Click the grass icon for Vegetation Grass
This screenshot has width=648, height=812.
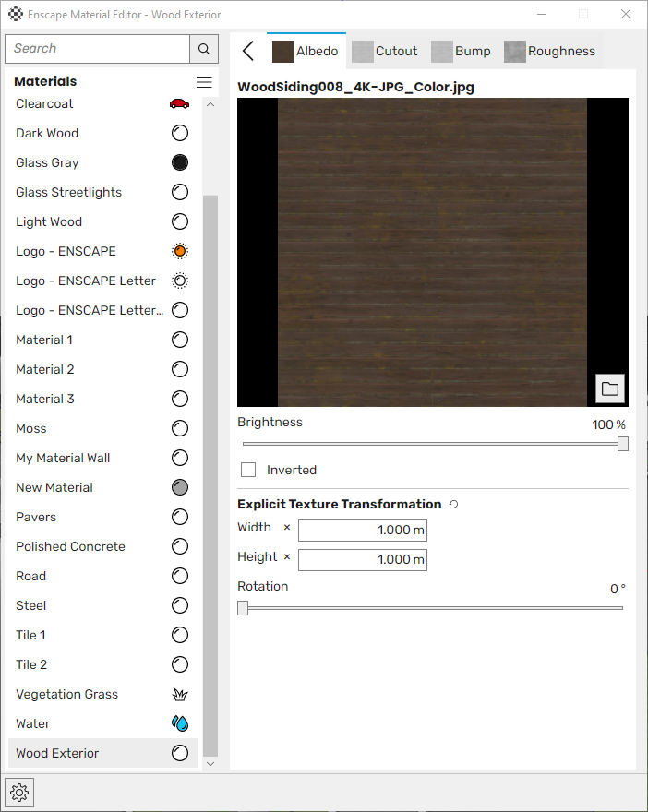point(180,694)
